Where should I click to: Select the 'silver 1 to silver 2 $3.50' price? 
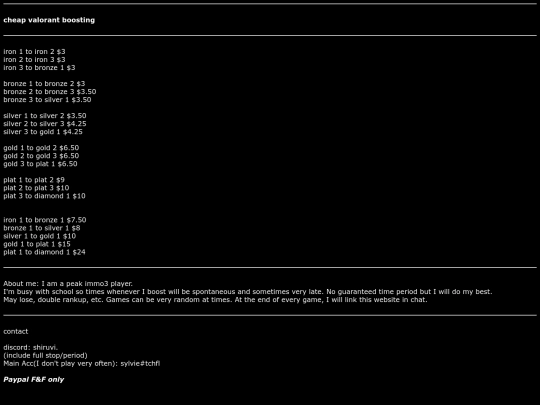45,116
